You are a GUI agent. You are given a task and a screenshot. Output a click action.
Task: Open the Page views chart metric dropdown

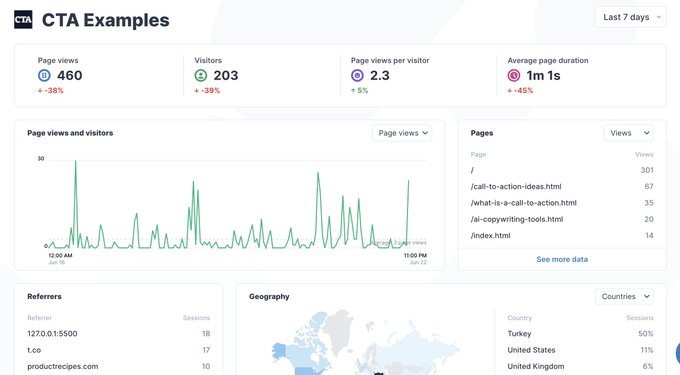point(402,133)
